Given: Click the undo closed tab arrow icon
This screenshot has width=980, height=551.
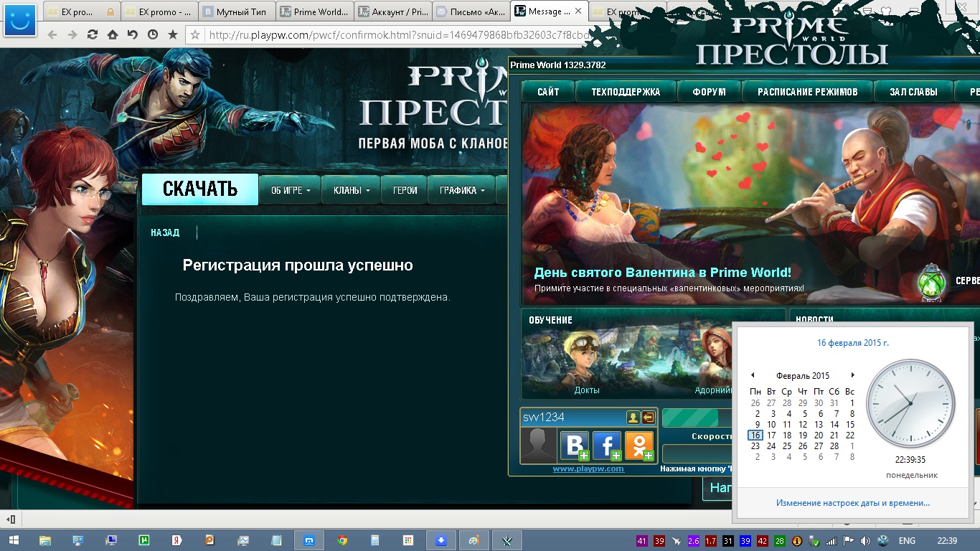Looking at the screenshot, I should (133, 34).
